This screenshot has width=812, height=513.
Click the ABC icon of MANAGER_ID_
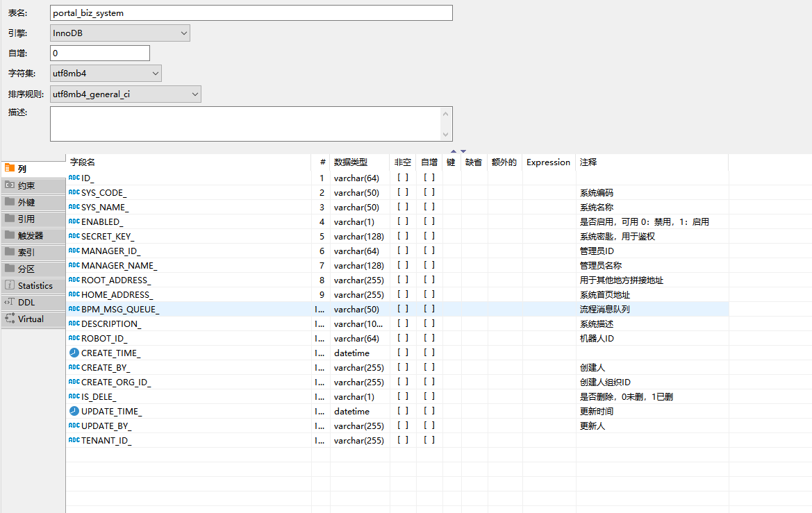[x=74, y=251]
